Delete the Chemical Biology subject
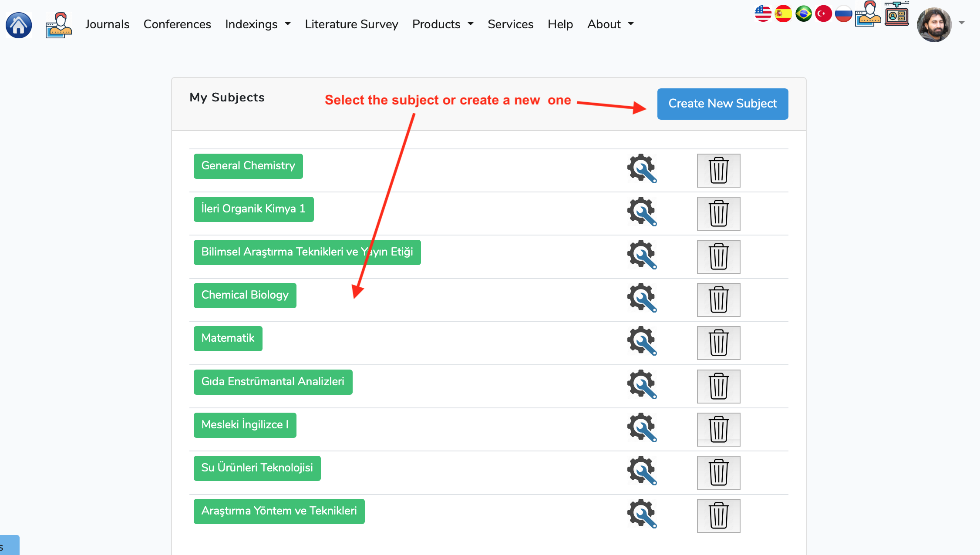 tap(718, 299)
